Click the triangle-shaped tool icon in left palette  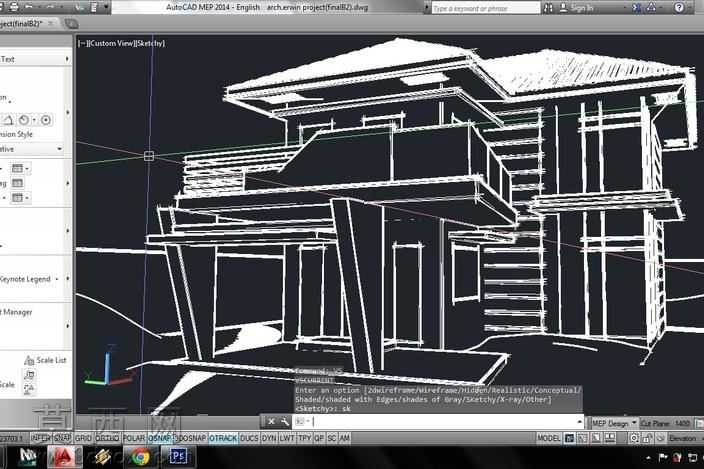[8, 120]
